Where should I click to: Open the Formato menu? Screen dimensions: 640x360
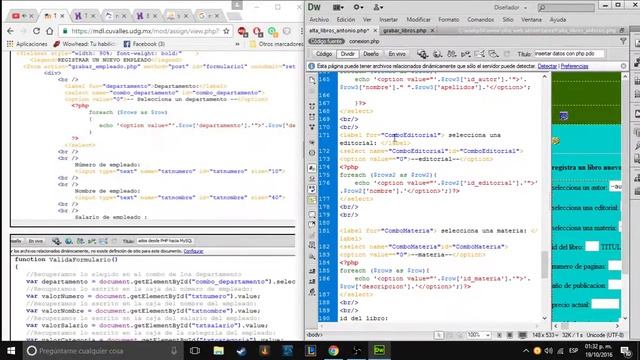click(449, 20)
